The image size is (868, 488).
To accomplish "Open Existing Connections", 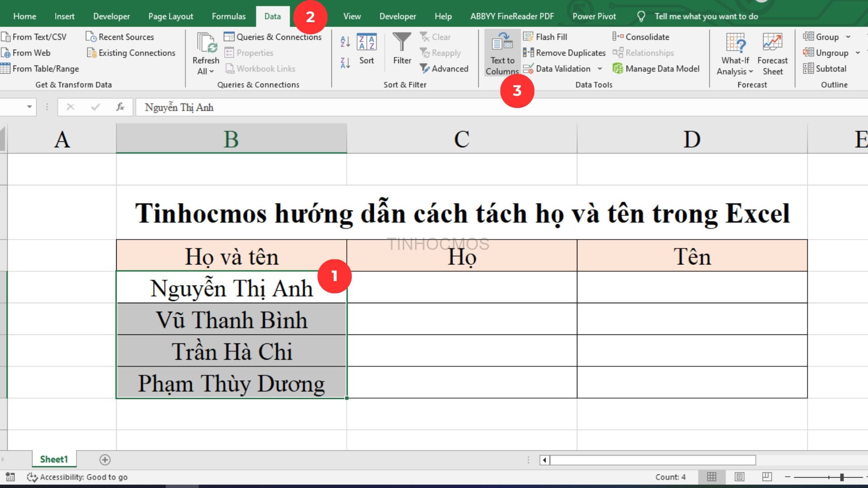I will [x=131, y=53].
